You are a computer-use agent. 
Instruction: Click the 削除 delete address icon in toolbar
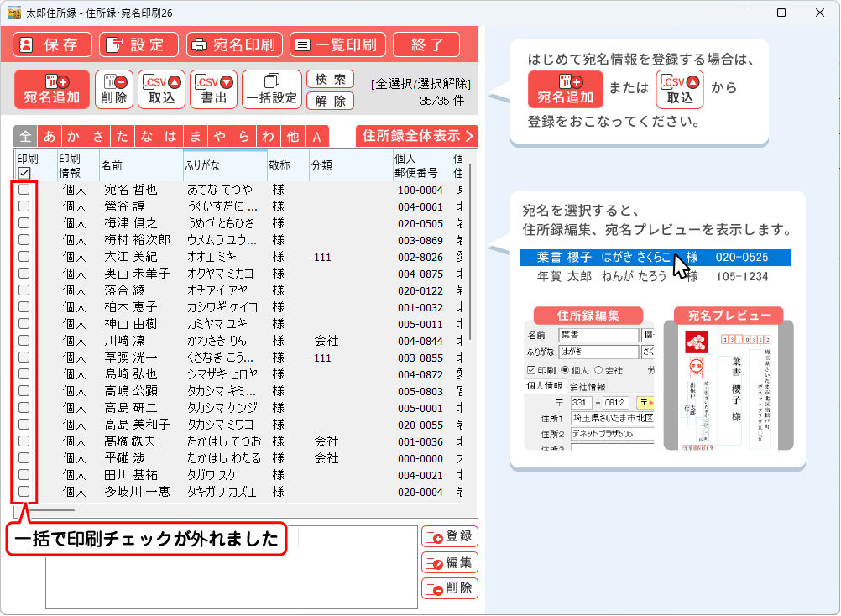[113, 89]
